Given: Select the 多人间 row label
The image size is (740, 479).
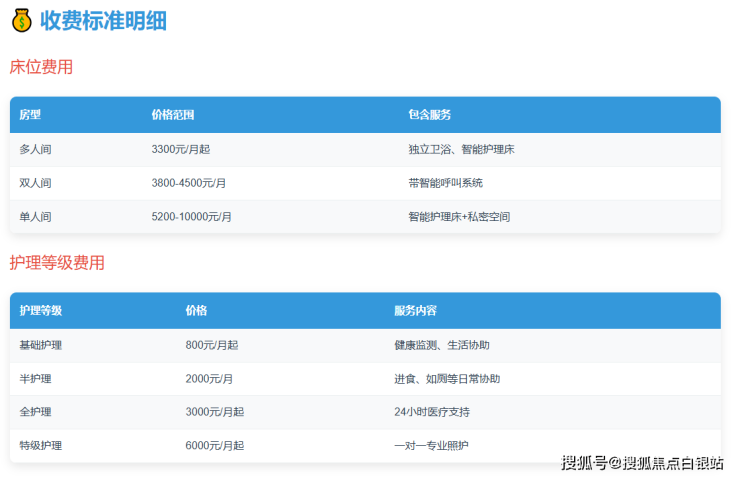Looking at the screenshot, I should tap(35, 149).
